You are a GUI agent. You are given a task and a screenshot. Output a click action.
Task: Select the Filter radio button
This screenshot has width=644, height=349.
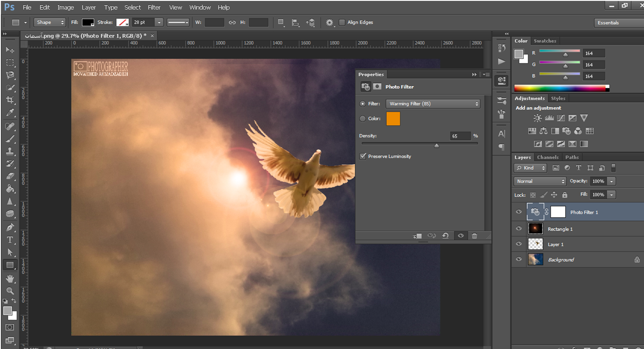tap(362, 104)
